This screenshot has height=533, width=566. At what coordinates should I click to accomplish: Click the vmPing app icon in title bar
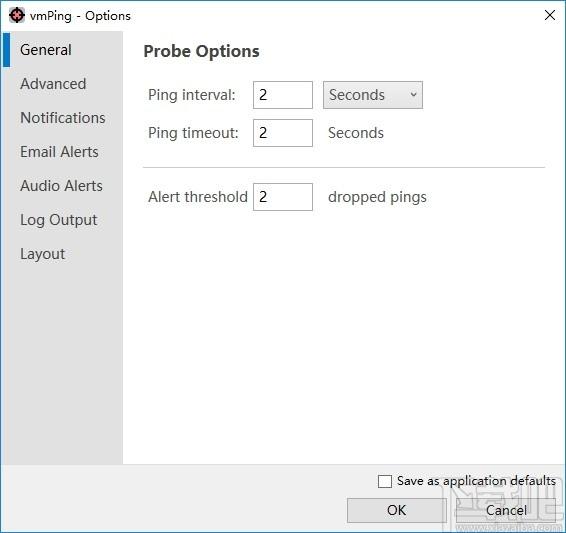click(17, 16)
